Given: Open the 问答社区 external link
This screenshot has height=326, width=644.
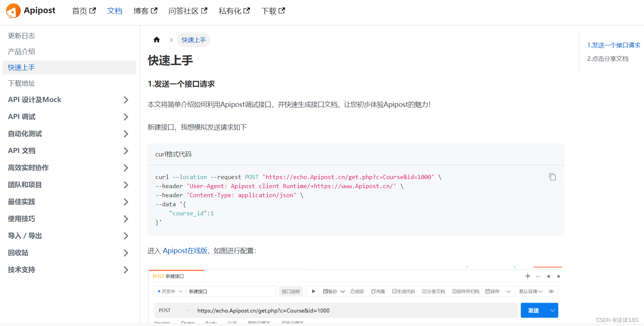Looking at the screenshot, I should pos(188,11).
